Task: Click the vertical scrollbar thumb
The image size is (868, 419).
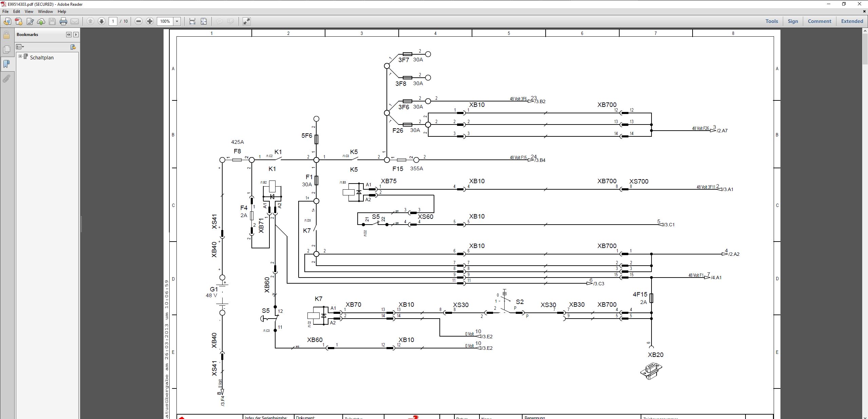Action: 865,49
